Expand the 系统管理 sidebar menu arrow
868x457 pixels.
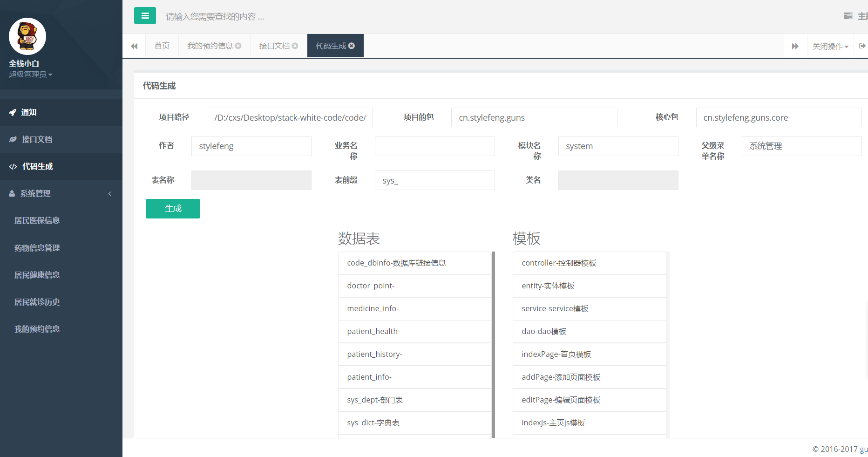[x=110, y=194]
